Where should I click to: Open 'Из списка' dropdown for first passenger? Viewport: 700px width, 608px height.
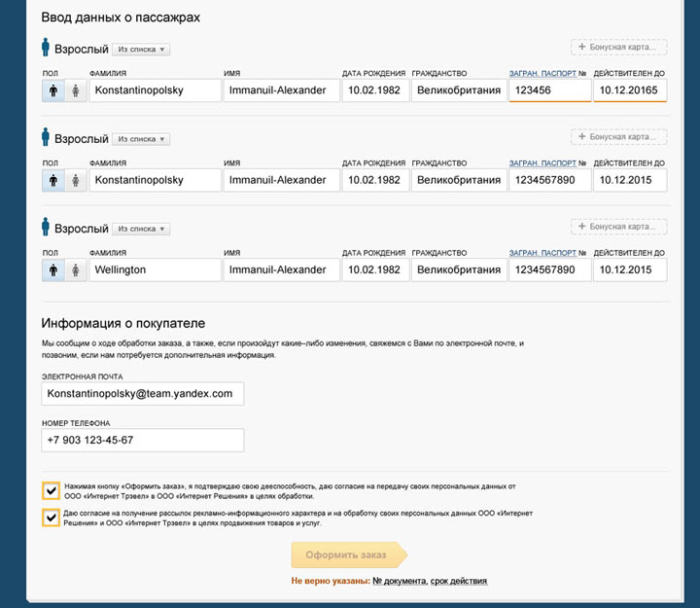point(141,49)
